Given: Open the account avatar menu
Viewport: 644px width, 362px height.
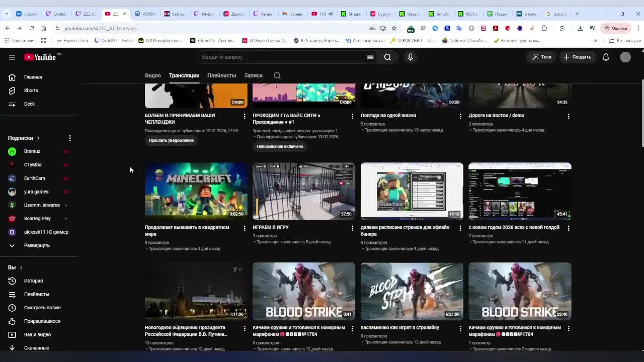Looking at the screenshot, I should [x=625, y=57].
